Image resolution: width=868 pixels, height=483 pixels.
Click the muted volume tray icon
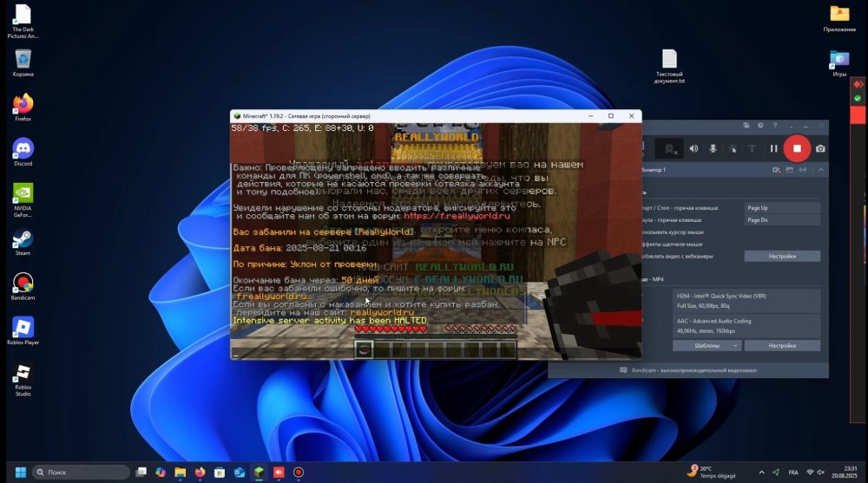tap(820, 472)
